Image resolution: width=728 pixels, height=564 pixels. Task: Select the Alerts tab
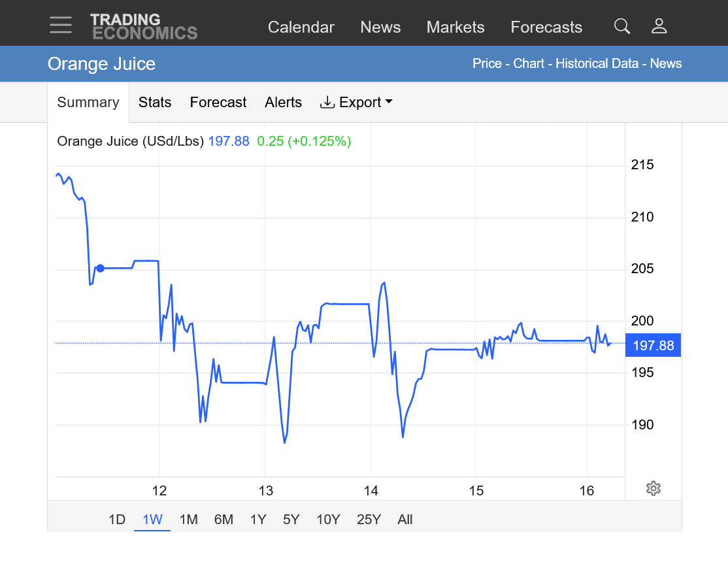tap(283, 103)
